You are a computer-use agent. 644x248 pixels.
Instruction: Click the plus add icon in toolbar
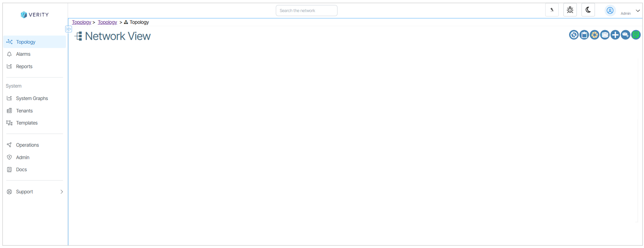pyautogui.click(x=615, y=35)
